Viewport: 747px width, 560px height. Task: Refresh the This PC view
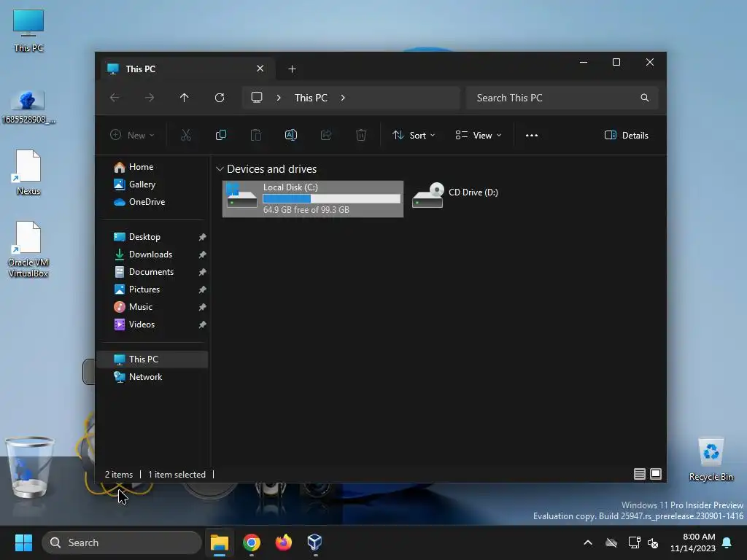pyautogui.click(x=220, y=98)
